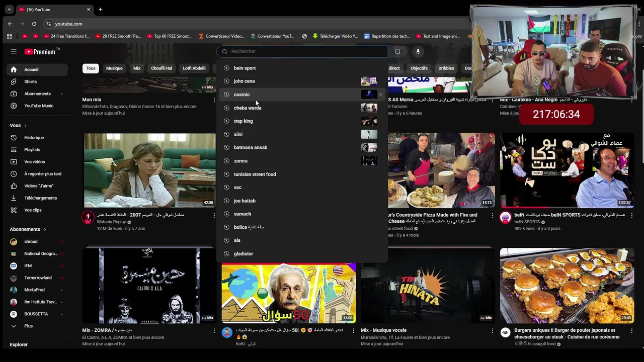This screenshot has width=644, height=362.
Task: Select the 'trap king' search suggestion
Action: coord(302,121)
